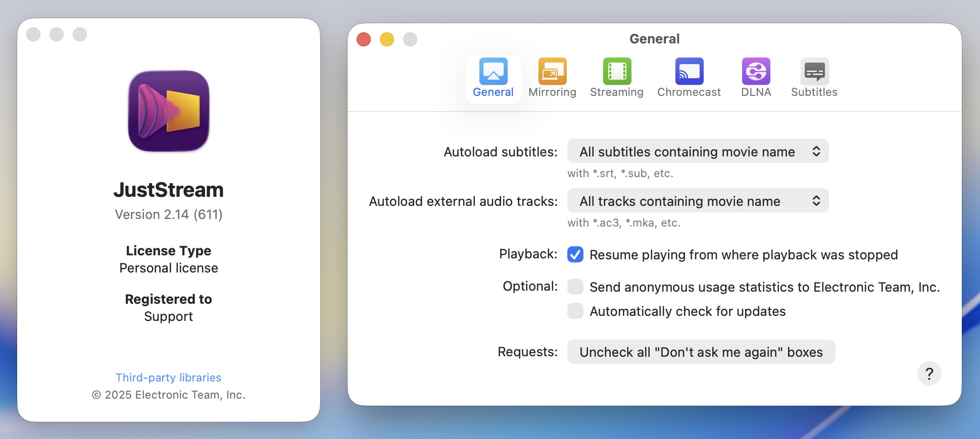Disable resume playing from where playback stopped
The image size is (980, 439).
coord(575,255)
